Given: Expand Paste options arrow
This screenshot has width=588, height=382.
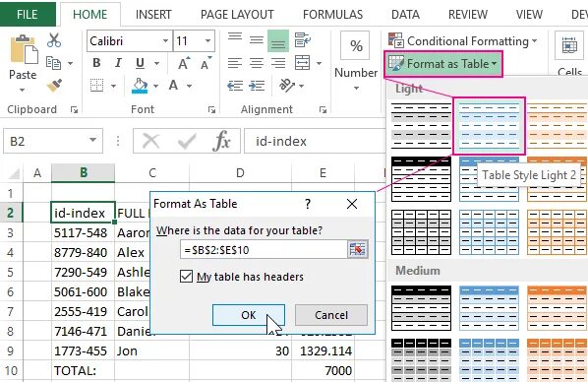Looking at the screenshot, I should tap(23, 91).
